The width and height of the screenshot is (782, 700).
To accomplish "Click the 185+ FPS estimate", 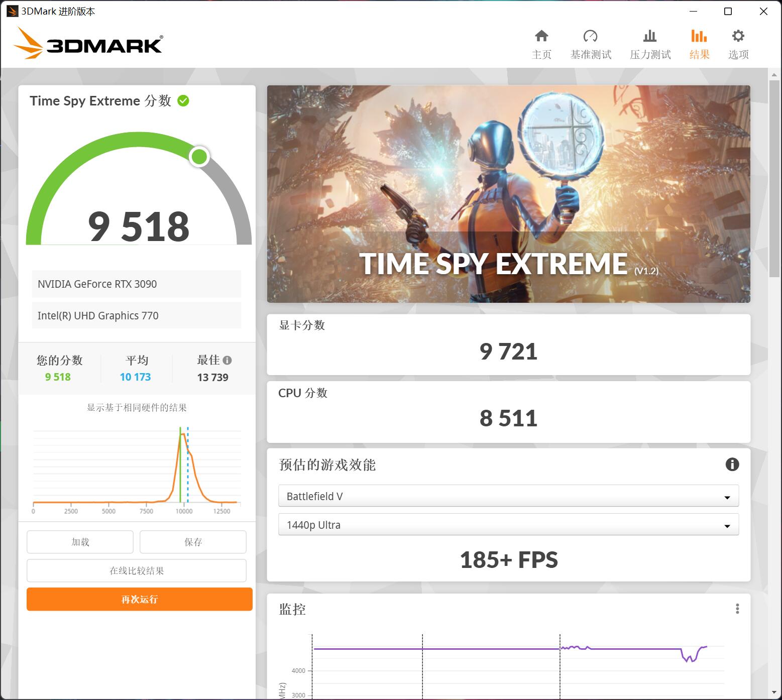I will pyautogui.click(x=508, y=560).
